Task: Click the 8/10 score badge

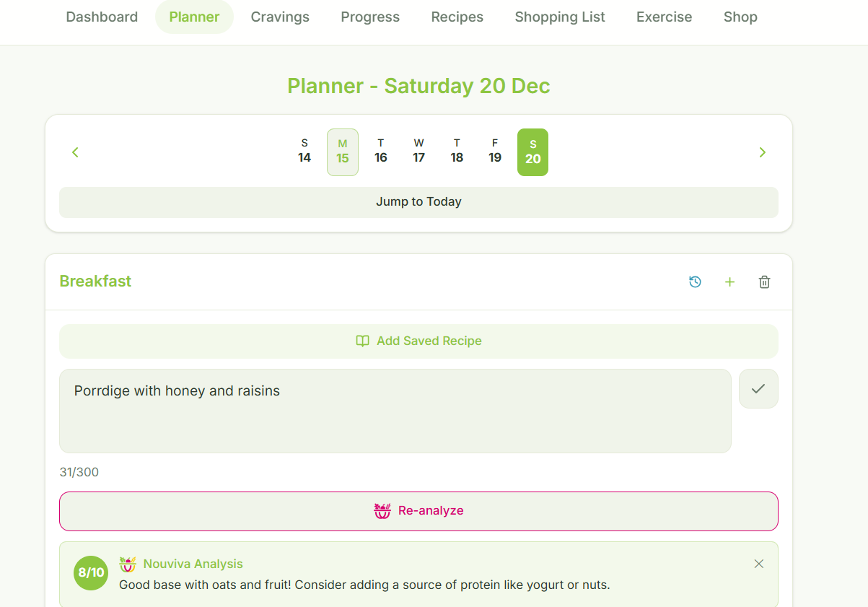Action: (91, 573)
